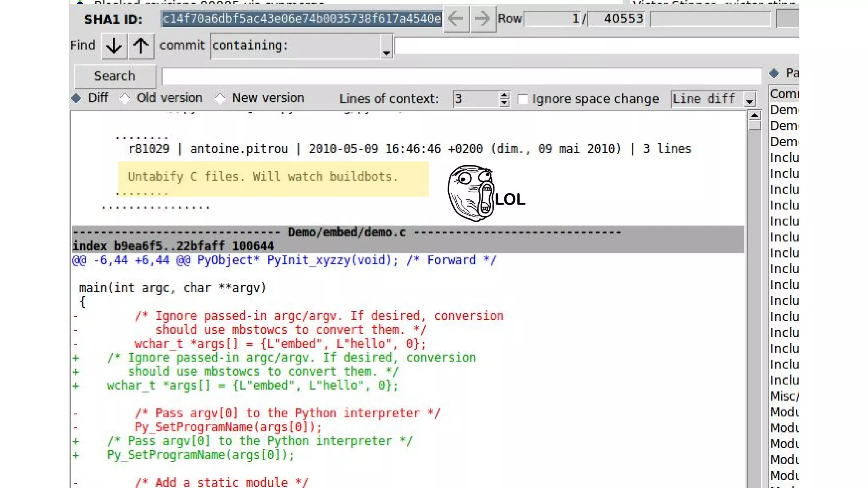Click the find next down arrow
The image size is (868, 488).
(114, 46)
